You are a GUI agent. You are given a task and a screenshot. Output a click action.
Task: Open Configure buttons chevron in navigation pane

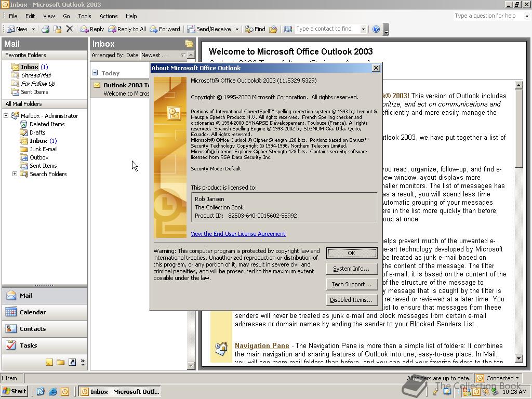coord(83,362)
